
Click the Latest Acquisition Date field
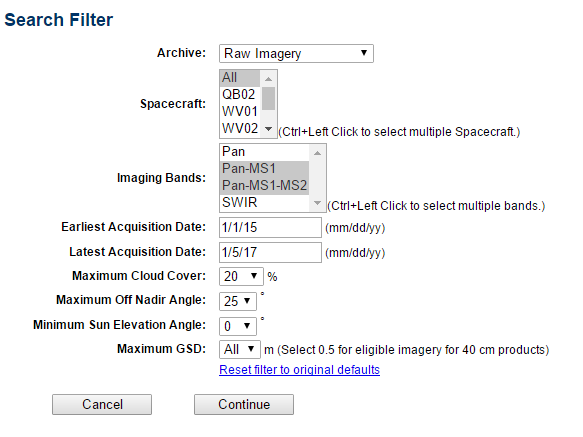click(270, 252)
